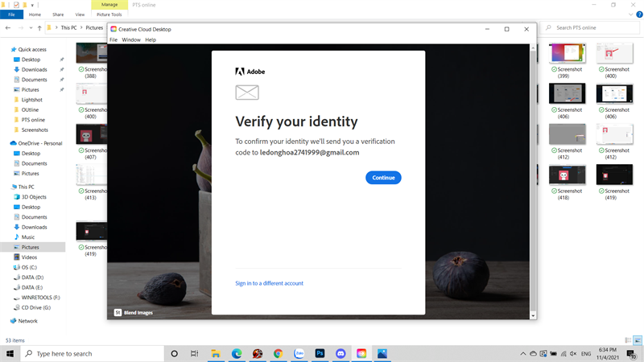The width and height of the screenshot is (644, 362).
Task: Open the Lightshot folder
Action: [31, 100]
